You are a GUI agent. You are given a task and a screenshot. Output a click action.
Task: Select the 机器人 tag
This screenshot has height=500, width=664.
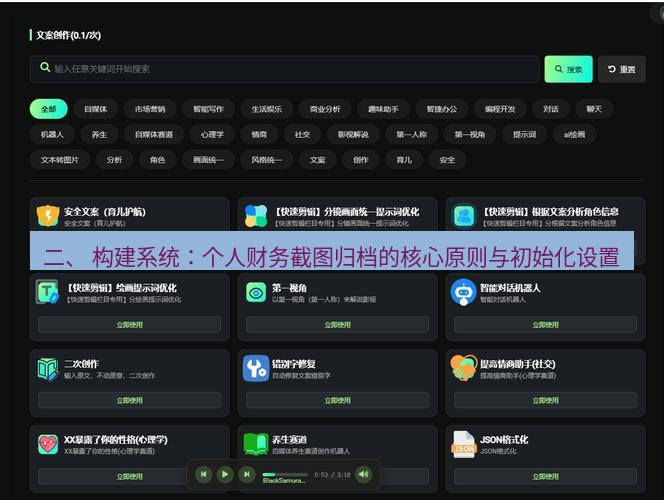[53, 134]
